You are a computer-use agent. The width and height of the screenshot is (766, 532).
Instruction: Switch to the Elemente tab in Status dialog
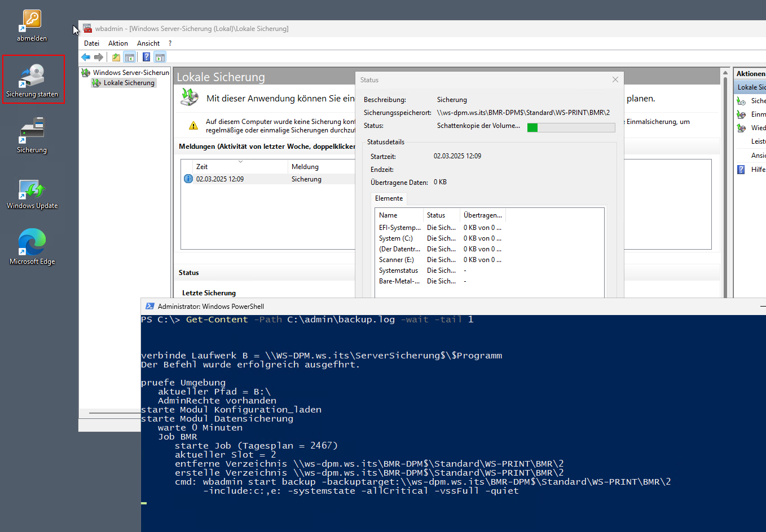coord(389,198)
